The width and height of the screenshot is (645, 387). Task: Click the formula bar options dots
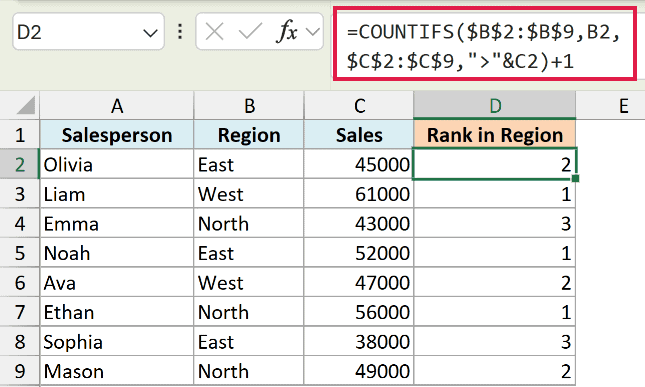pyautogui.click(x=180, y=32)
